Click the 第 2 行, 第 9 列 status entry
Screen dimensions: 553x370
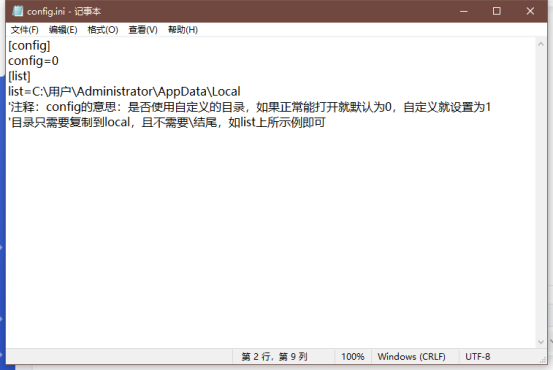[x=274, y=357]
